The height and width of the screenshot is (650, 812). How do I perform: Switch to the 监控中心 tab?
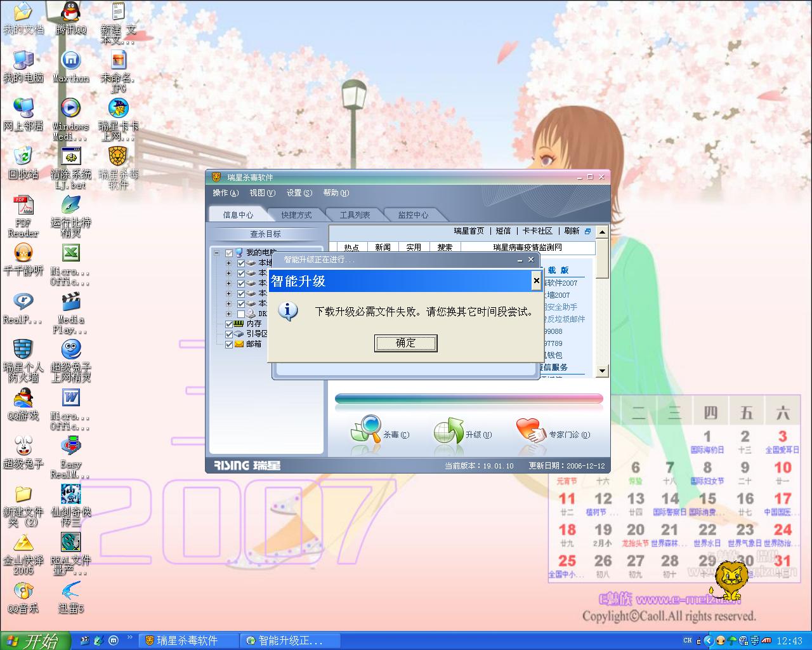coord(413,215)
